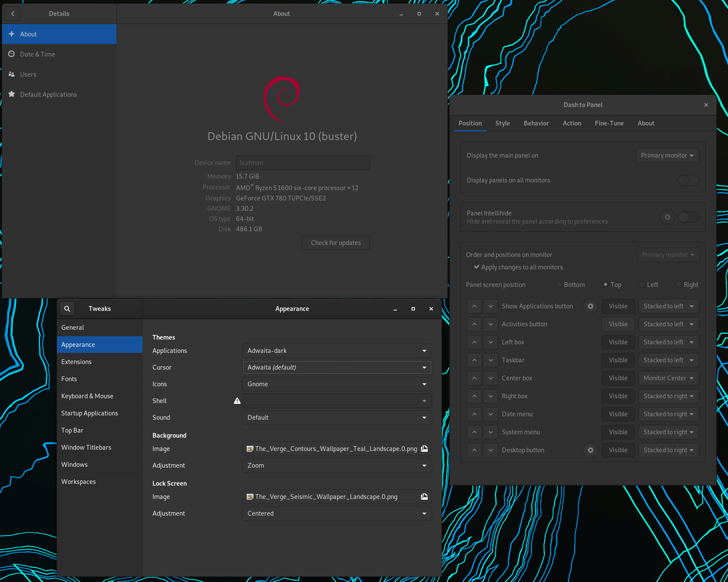This screenshot has height=582, width=728.
Task: Open Show Applications button settings gear
Action: click(x=590, y=306)
